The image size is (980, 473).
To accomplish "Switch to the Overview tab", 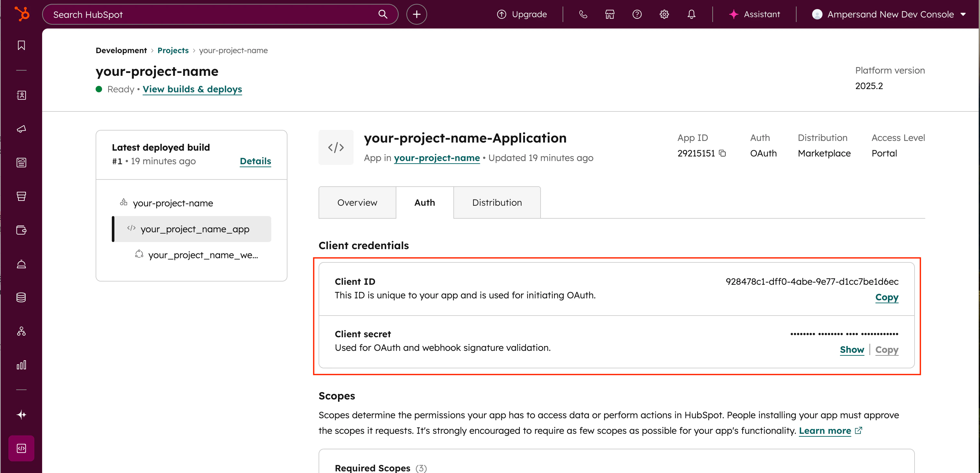I will 357,203.
